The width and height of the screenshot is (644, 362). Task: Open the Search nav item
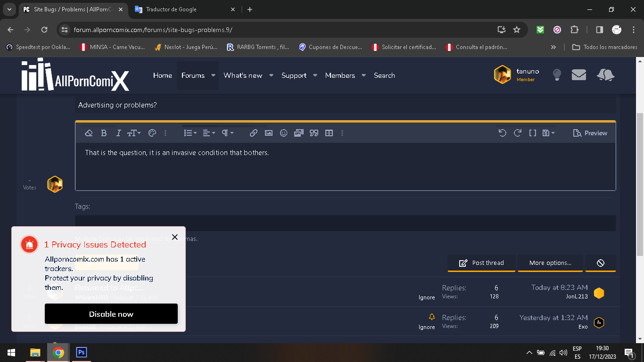(384, 75)
